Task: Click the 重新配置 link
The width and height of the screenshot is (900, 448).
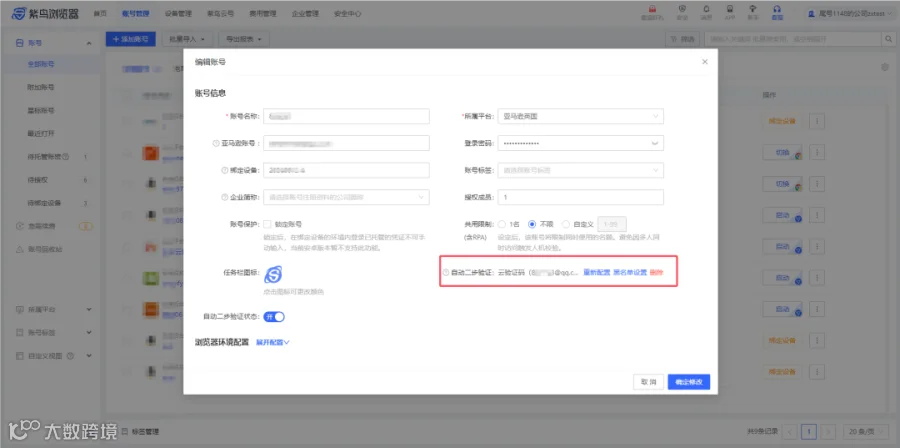Action: (596, 272)
